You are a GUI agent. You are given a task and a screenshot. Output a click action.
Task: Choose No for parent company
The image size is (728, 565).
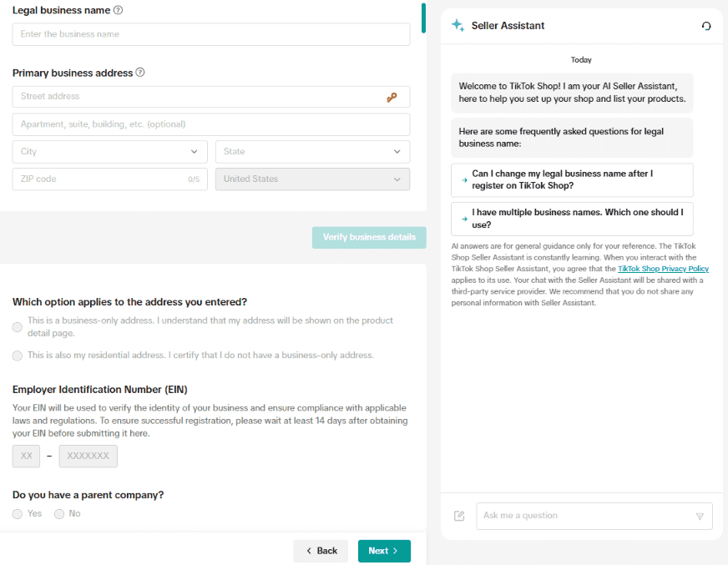point(59,514)
